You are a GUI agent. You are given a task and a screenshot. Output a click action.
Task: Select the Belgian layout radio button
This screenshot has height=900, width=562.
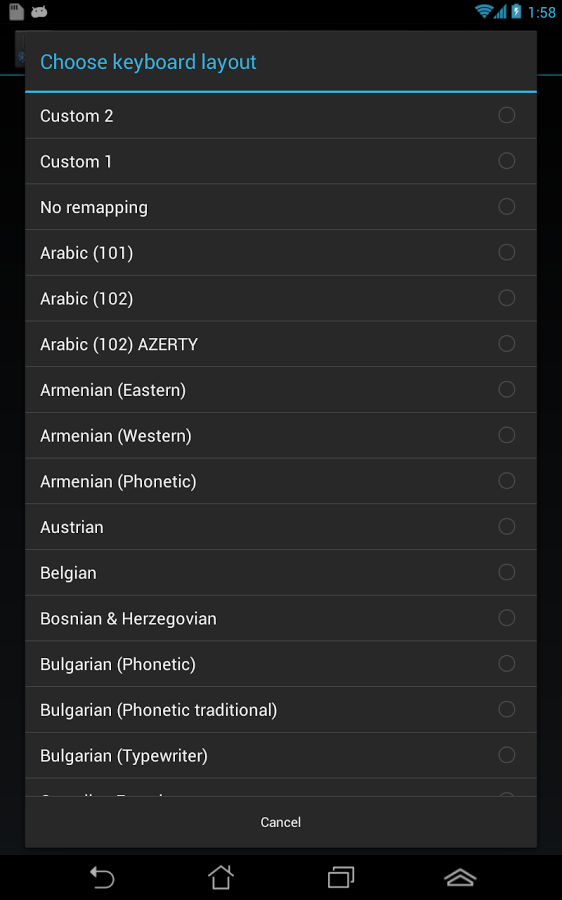tap(506, 572)
